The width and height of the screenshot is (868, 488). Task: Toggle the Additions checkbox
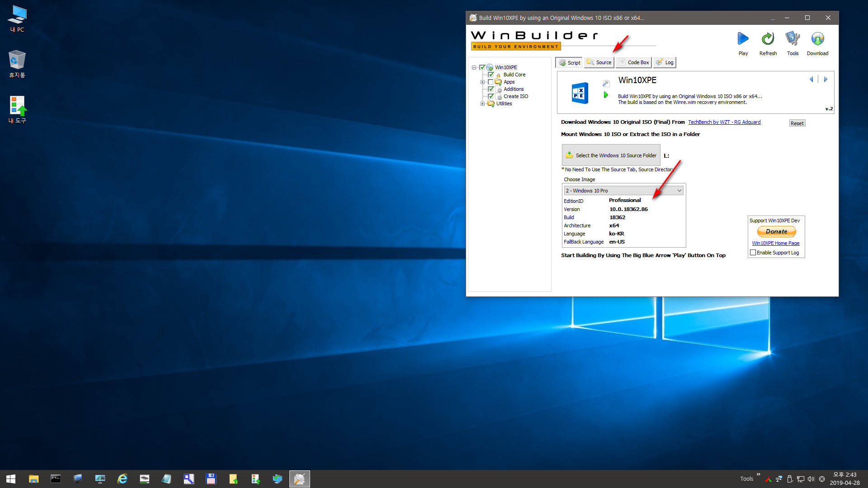click(x=491, y=89)
